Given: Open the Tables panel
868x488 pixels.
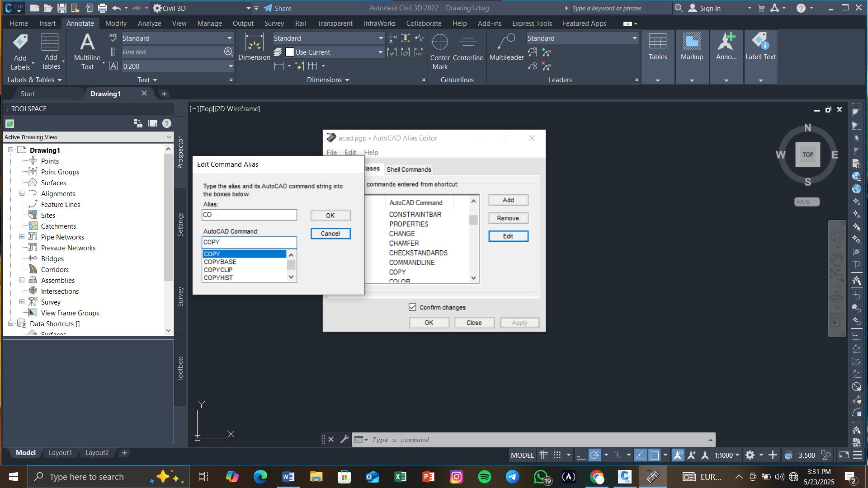Looking at the screenshot, I should point(658,57).
